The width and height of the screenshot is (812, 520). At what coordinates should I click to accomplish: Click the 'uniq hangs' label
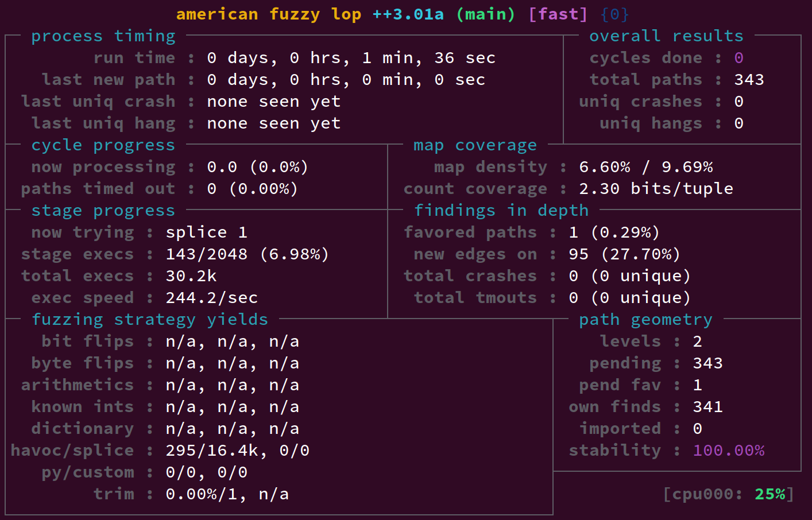point(651,123)
